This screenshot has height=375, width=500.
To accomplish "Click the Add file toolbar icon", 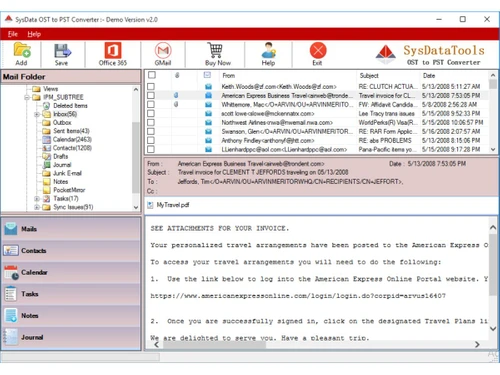I will pos(22,50).
